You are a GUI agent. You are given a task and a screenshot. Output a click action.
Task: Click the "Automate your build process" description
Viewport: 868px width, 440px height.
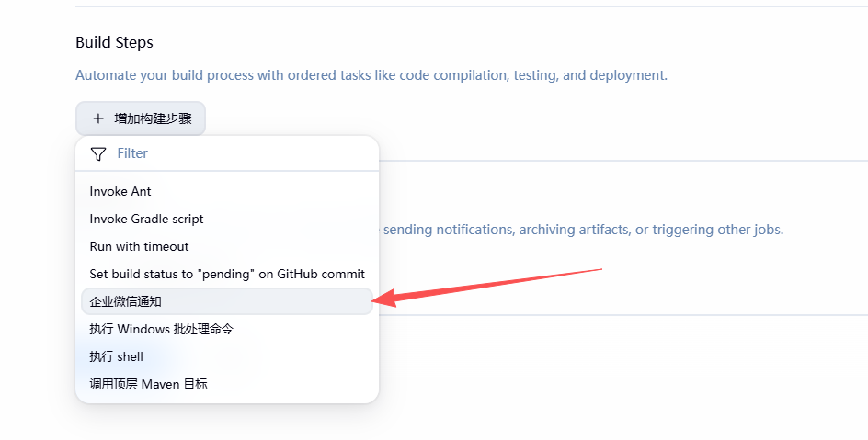pyautogui.click(x=371, y=75)
